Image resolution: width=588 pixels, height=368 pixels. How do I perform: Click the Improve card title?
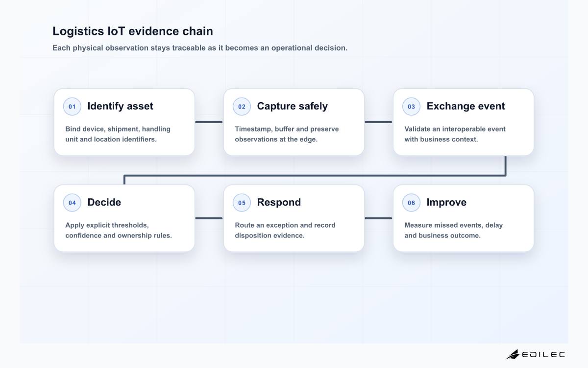click(x=446, y=202)
